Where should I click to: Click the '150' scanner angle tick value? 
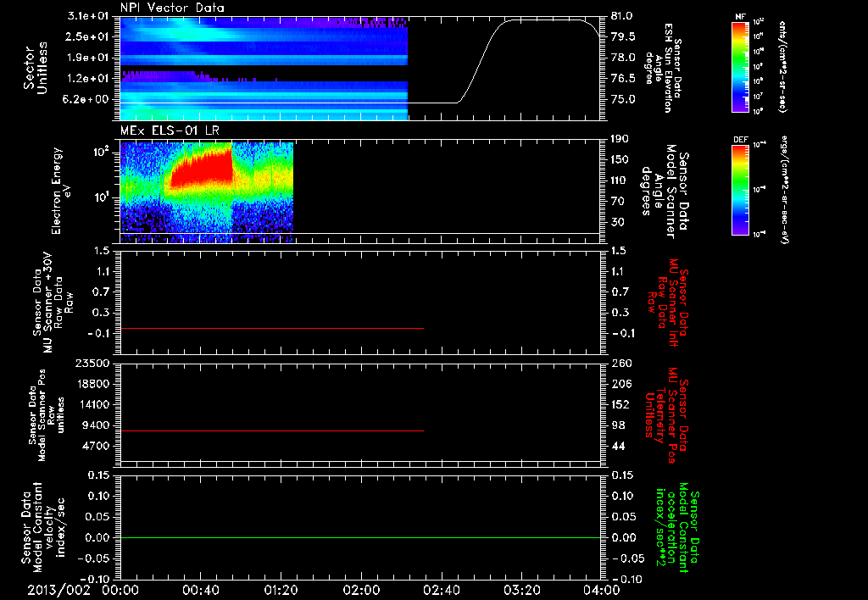click(620, 160)
